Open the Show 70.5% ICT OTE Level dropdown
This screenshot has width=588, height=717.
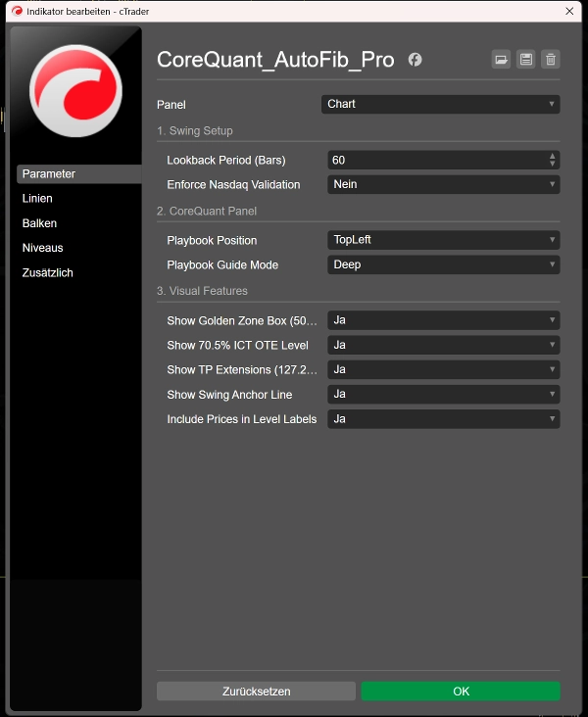[443, 345]
